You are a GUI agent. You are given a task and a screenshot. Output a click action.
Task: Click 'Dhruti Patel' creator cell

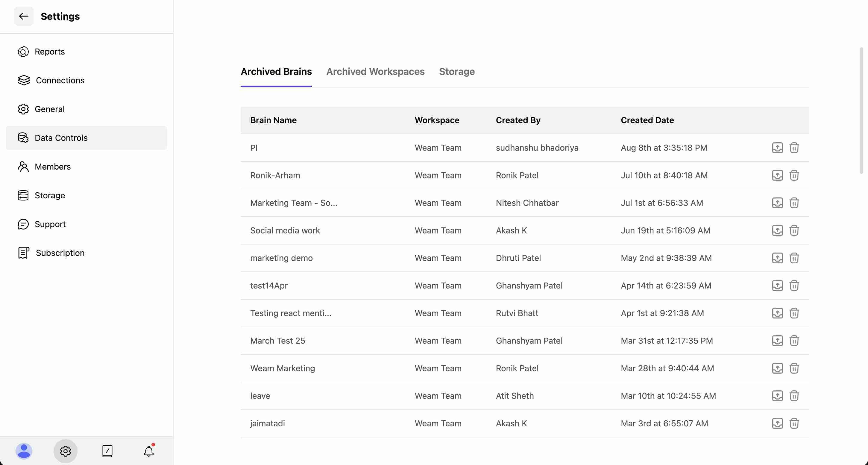click(518, 258)
